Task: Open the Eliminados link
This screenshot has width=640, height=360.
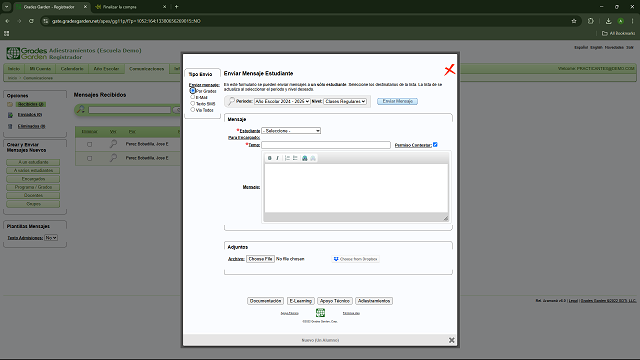Action: pos(31,127)
